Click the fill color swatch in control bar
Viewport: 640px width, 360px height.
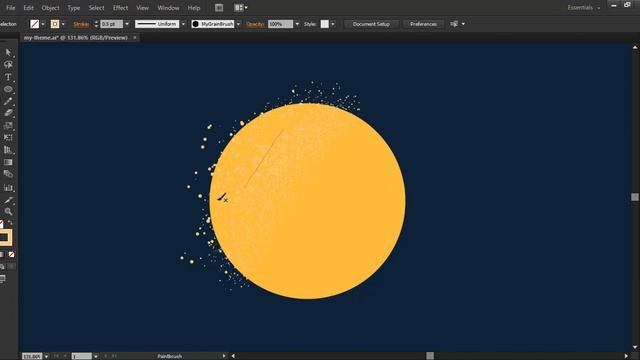coord(35,24)
